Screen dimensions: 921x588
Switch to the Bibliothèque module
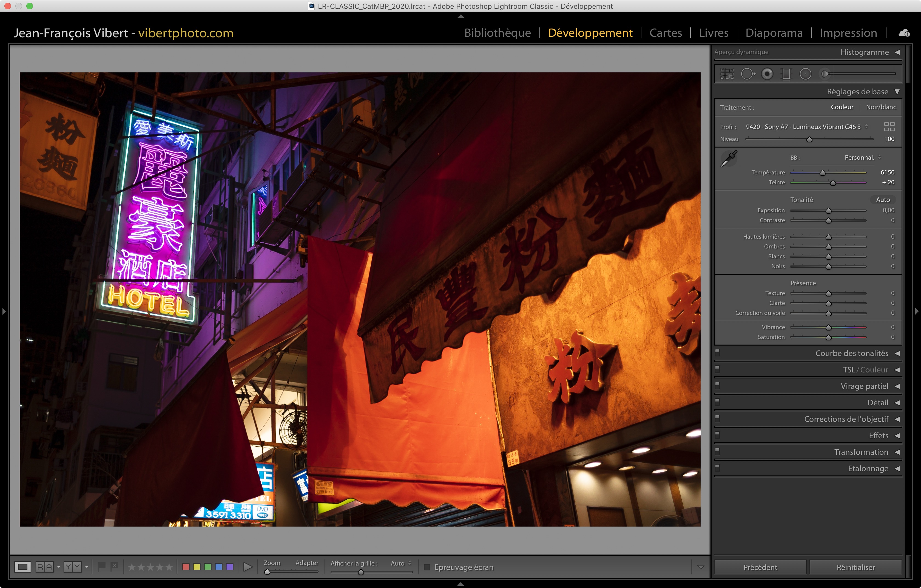pos(497,33)
